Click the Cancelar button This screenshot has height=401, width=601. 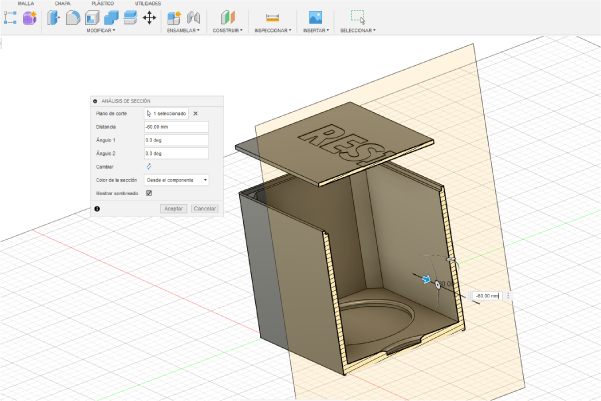click(204, 208)
